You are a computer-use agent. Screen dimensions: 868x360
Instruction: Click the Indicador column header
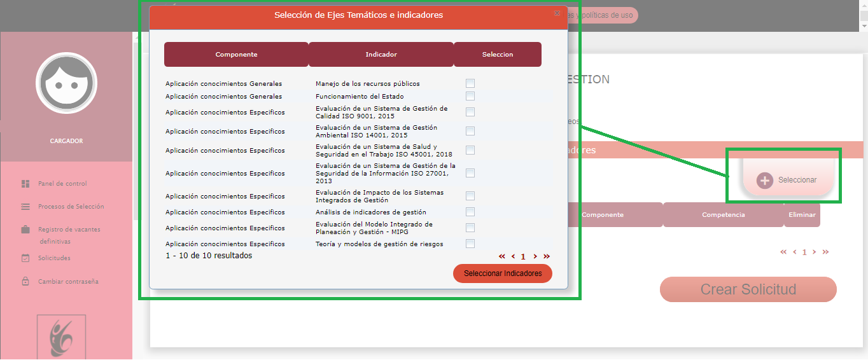(381, 55)
